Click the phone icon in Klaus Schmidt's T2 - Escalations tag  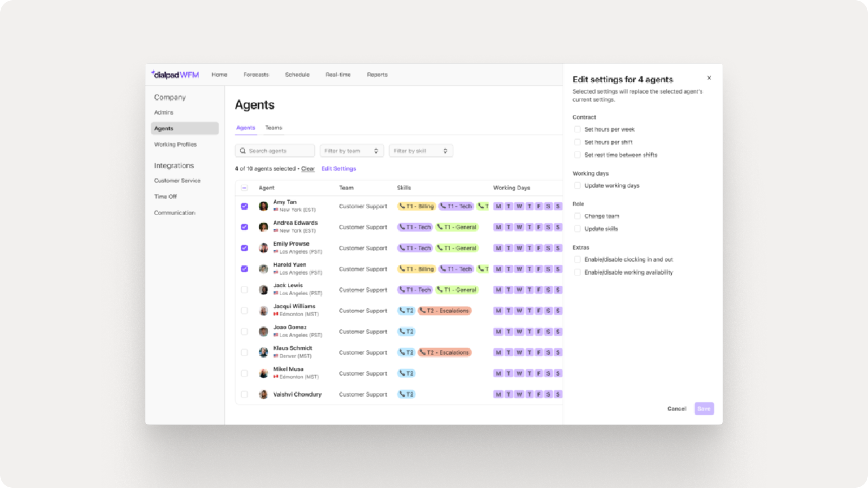423,352
